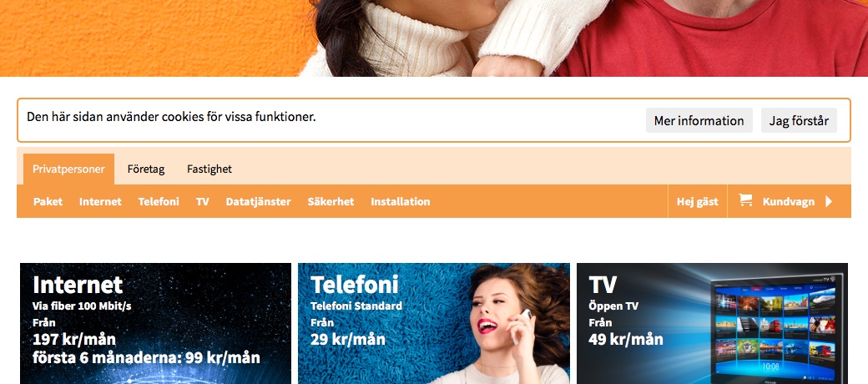Screen dimensions: 868x384
Task: Accept cookies with Jag förstår
Action: (799, 120)
